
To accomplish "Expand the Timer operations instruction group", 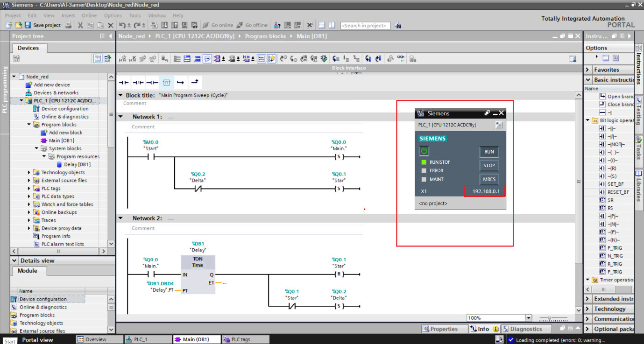I will pyautogui.click(x=587, y=281).
